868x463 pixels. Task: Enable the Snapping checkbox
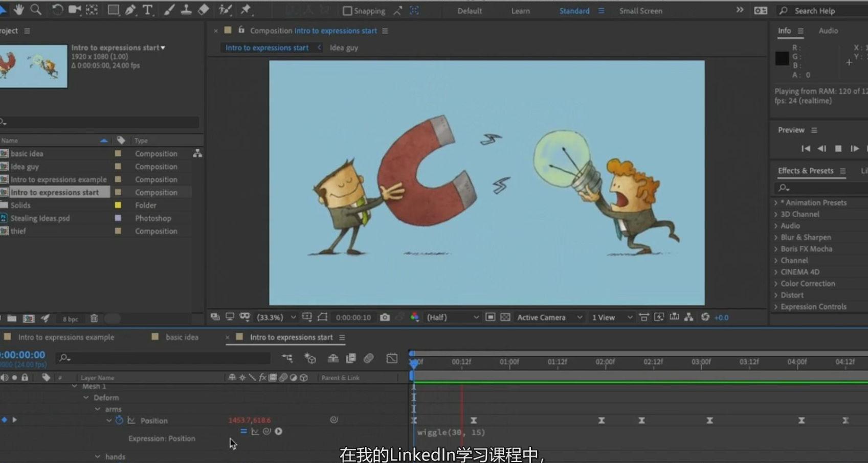pyautogui.click(x=347, y=11)
